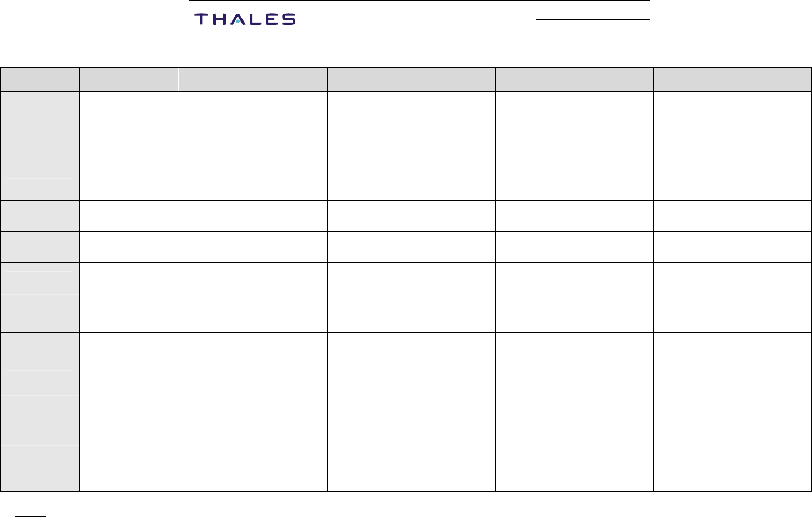812x517 pixels.
Task: Click the short underline mark below the table
Action: coord(30,516)
